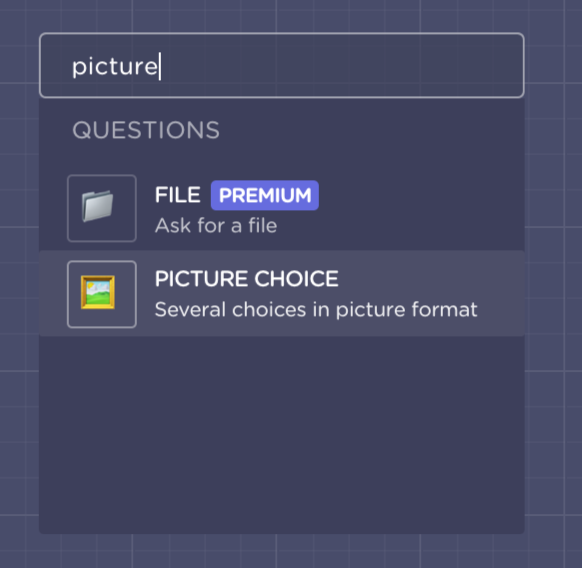
Task: Choose the highlighted Picture Choice row
Action: point(282,294)
